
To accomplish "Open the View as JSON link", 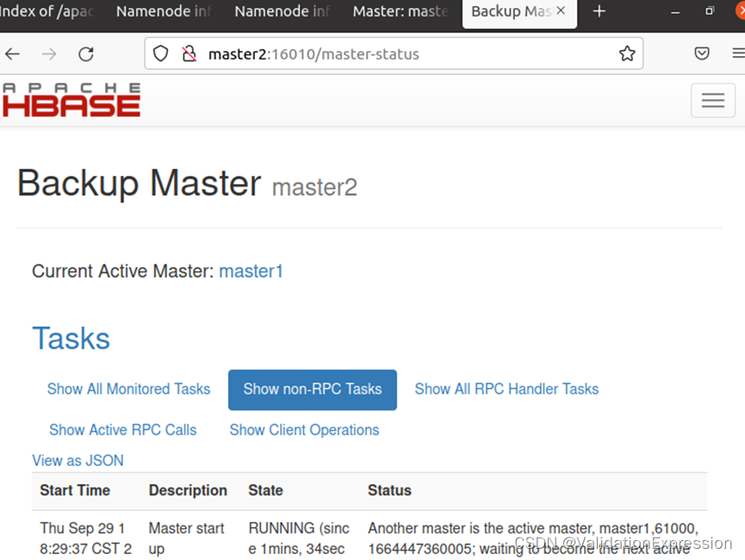I will (78, 460).
